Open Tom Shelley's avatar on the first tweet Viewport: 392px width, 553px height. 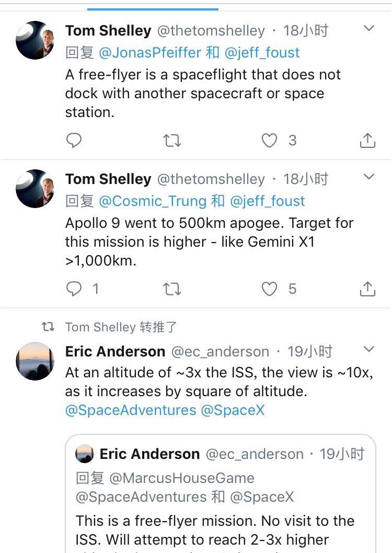[36, 40]
